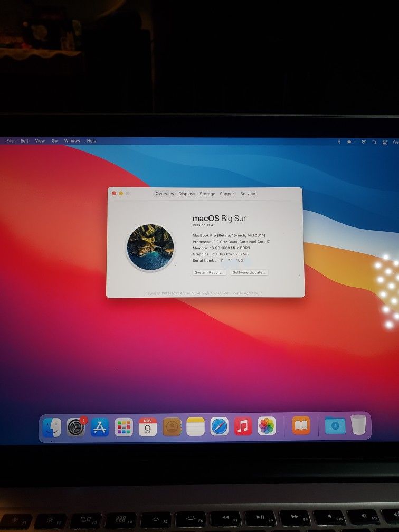Open the Window menu
Viewport: 399px width, 532px height.
pyautogui.click(x=72, y=140)
